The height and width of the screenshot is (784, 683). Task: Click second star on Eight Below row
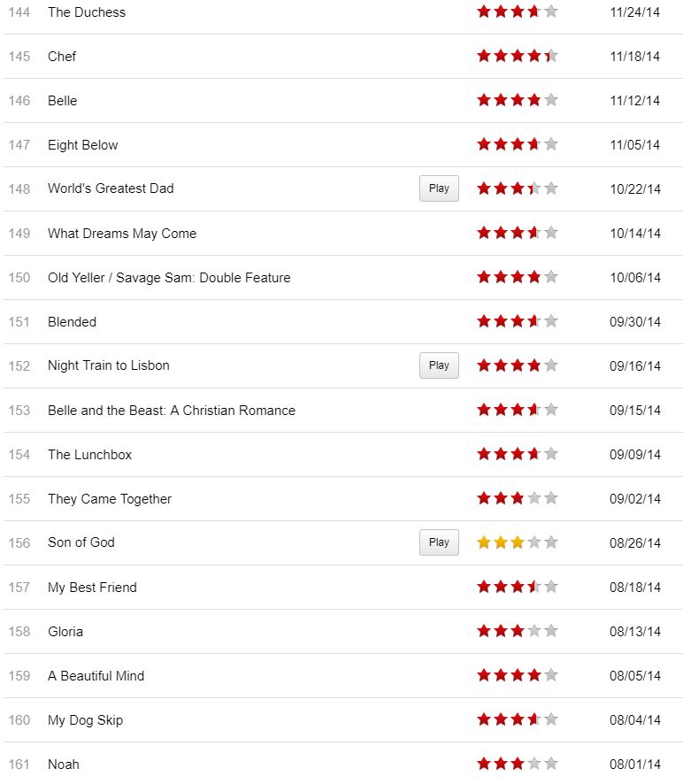(501, 145)
